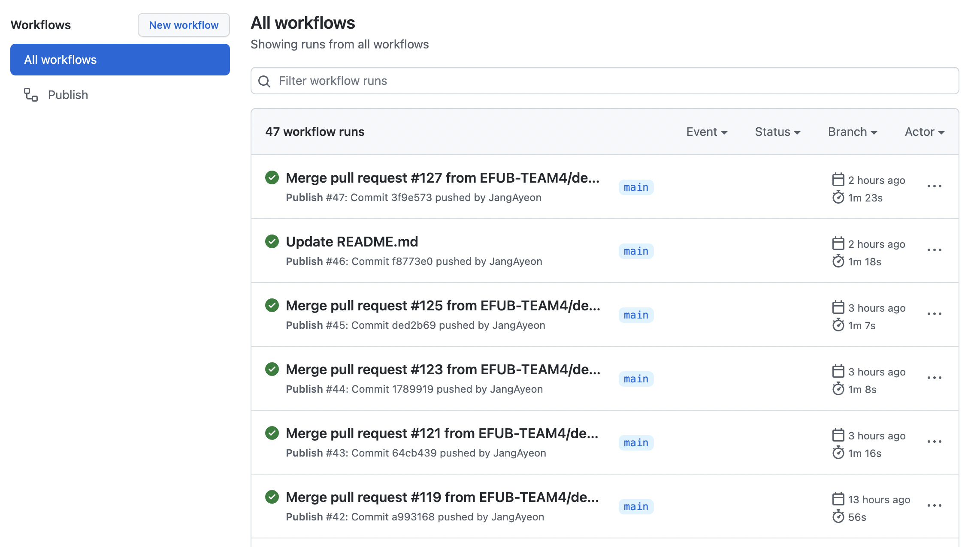Open more options menu for Publish #47
The height and width of the screenshot is (547, 980).
934,186
